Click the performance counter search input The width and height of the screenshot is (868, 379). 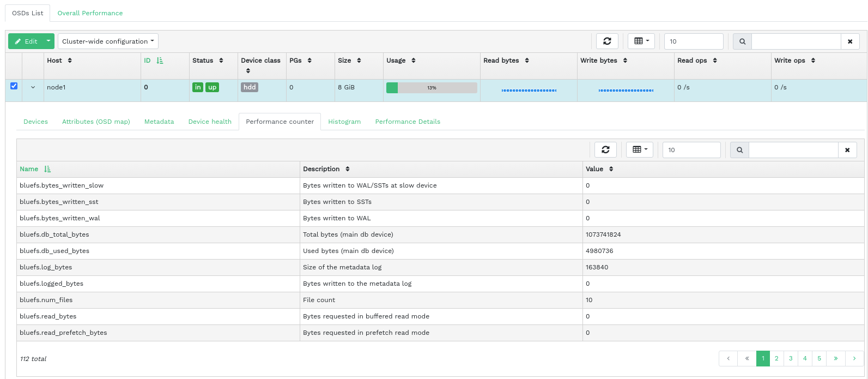tap(793, 150)
